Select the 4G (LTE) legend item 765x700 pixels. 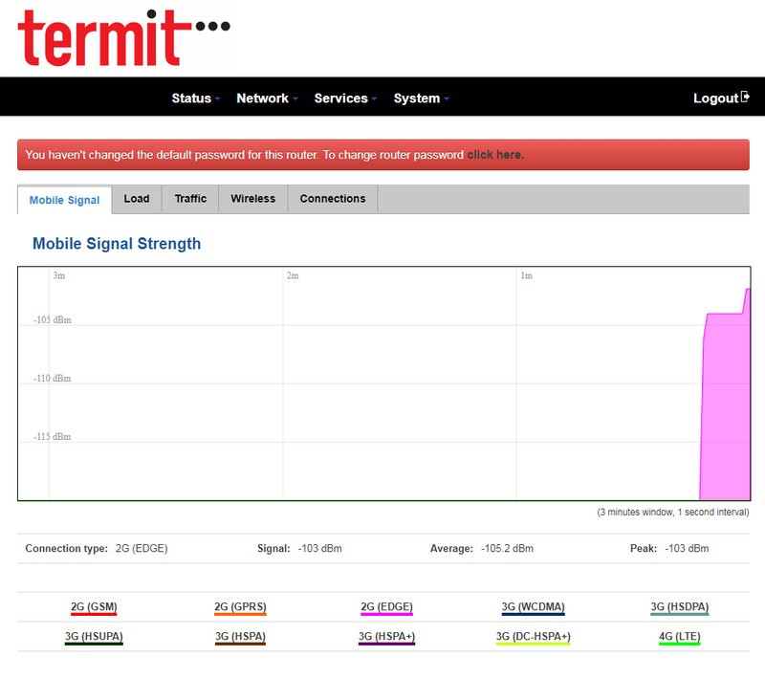pos(679,637)
